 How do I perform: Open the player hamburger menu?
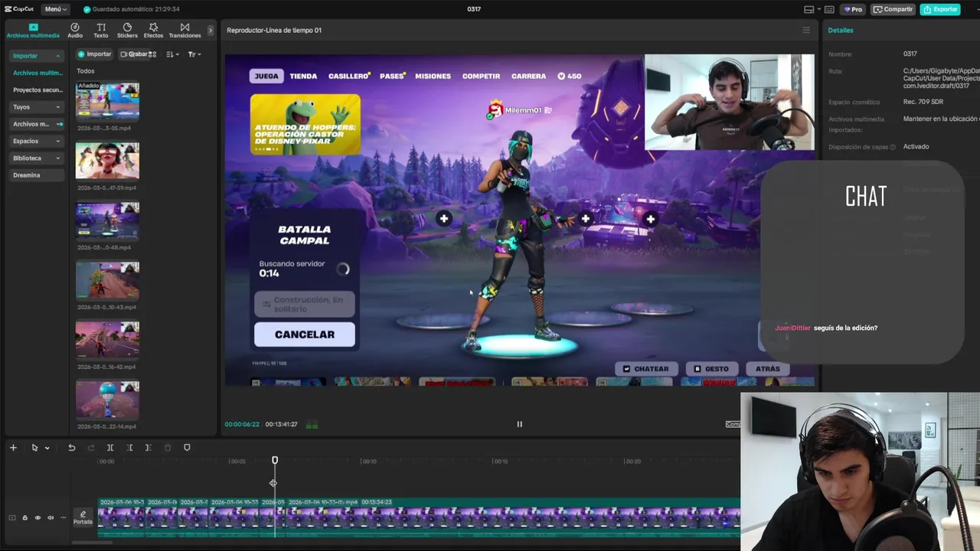coord(805,31)
